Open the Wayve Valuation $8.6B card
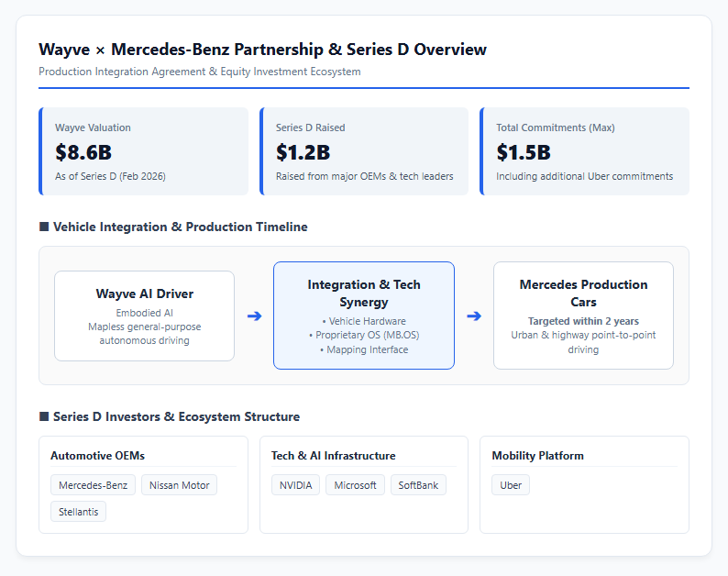 pyautogui.click(x=143, y=151)
